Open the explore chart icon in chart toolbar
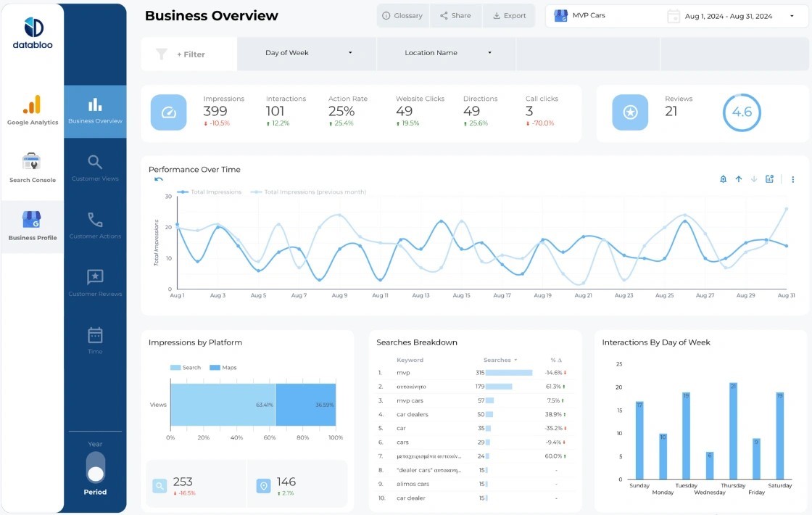Viewport: 812px width, 515px height. click(769, 179)
